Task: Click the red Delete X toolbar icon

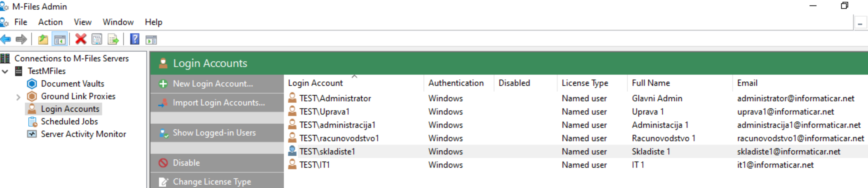Action: (x=80, y=39)
